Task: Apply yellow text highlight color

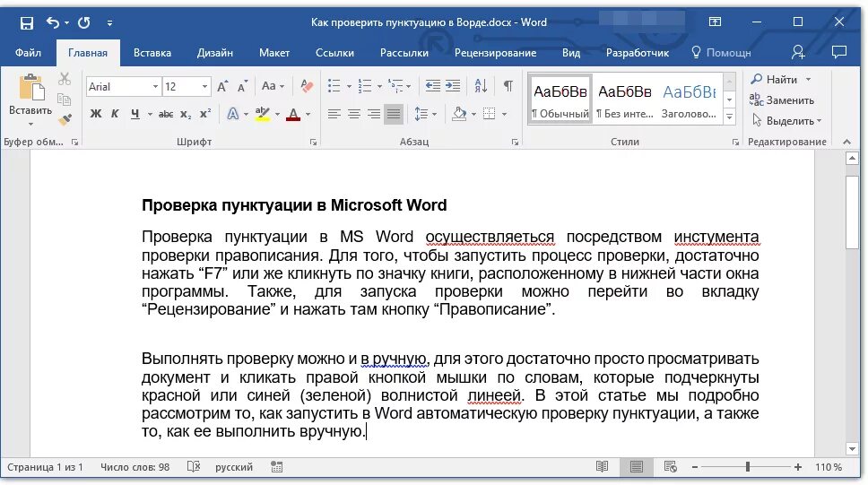Action: pyautogui.click(x=263, y=114)
